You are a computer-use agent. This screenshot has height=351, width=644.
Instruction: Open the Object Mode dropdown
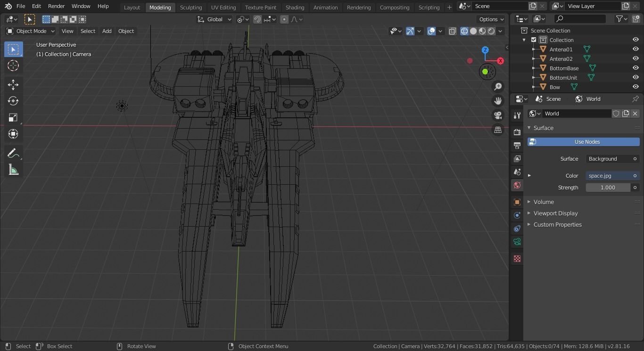[31, 31]
